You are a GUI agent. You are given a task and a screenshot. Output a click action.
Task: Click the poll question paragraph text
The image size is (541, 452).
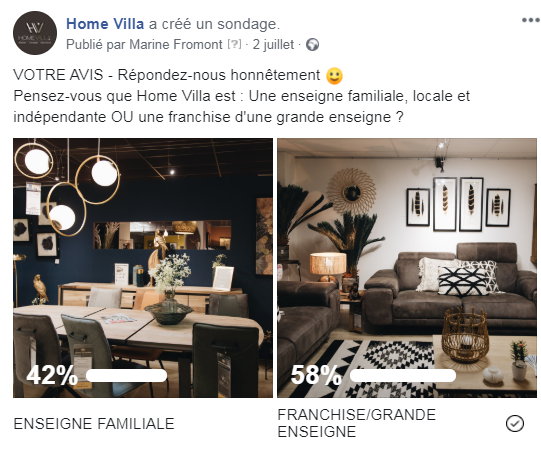242,106
